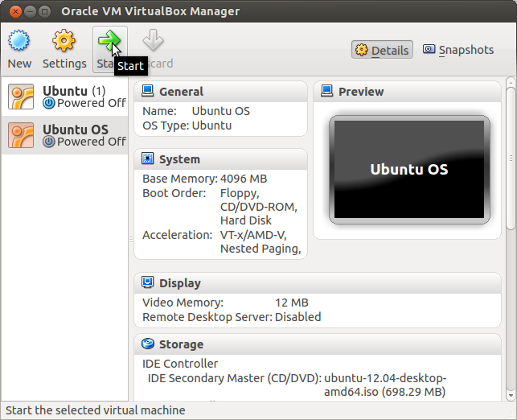Start the selected VM with green arrow
Viewport: 517px width, 420px height.
109,40
